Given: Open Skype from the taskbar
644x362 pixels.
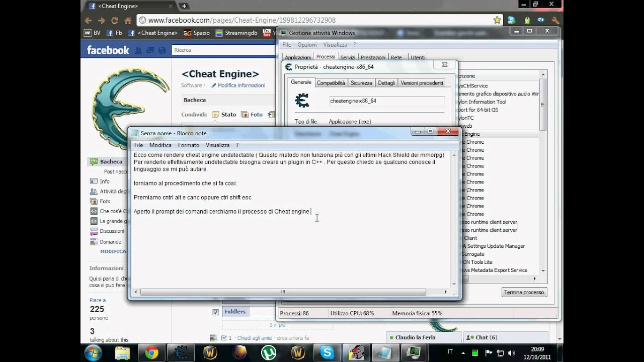Looking at the screenshot, I should (x=327, y=353).
